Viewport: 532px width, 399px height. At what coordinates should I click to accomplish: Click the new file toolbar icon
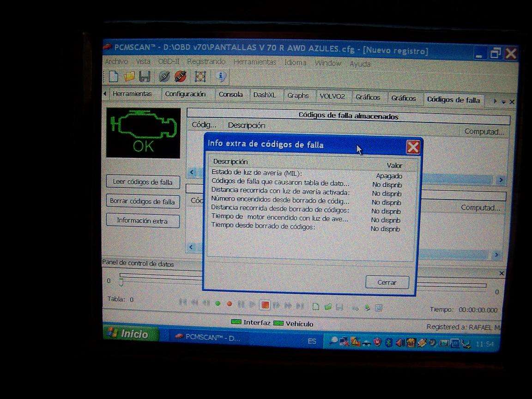pyautogui.click(x=113, y=76)
